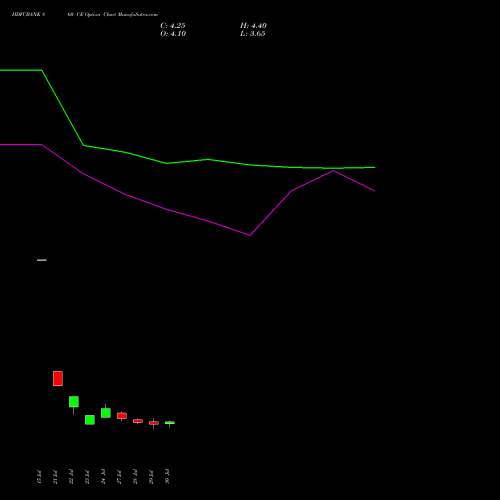500x500 pixels.
Task: Click the close value C: 4.25
Action: (x=173, y=26)
